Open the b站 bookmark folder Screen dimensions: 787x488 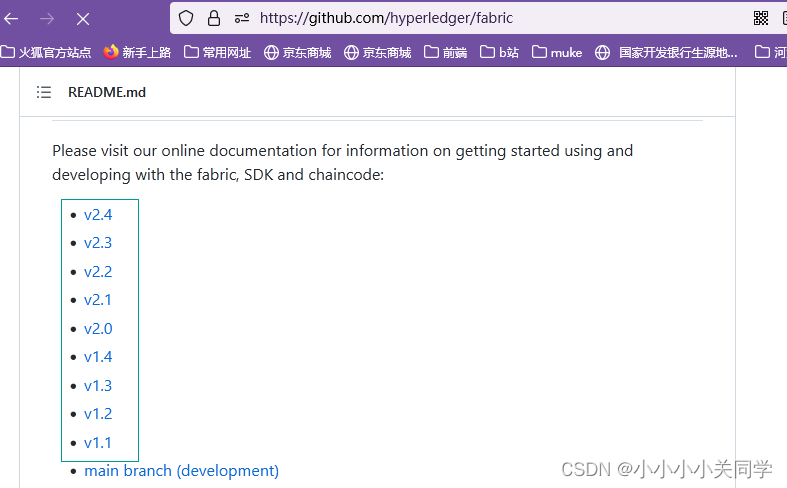click(x=499, y=52)
